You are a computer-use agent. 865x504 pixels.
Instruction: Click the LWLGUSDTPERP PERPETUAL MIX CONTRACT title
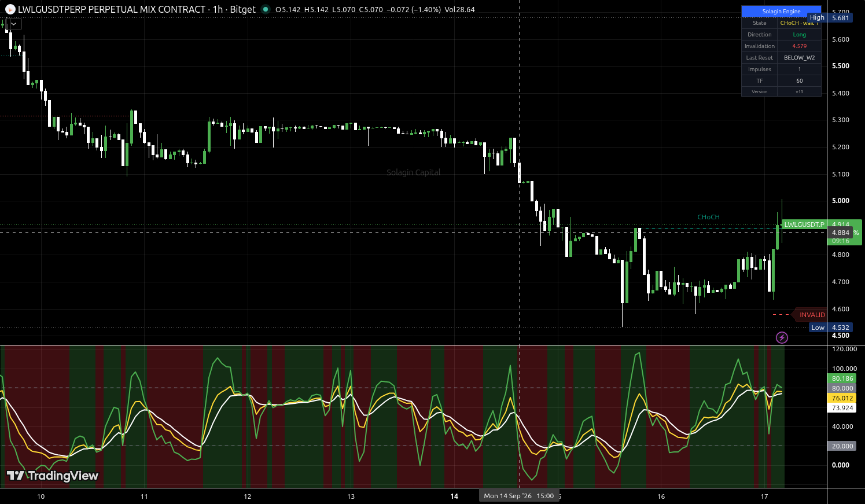click(x=112, y=9)
